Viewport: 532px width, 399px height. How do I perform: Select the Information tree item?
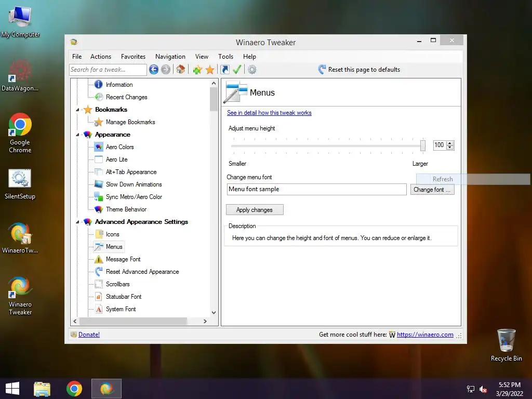tap(119, 85)
